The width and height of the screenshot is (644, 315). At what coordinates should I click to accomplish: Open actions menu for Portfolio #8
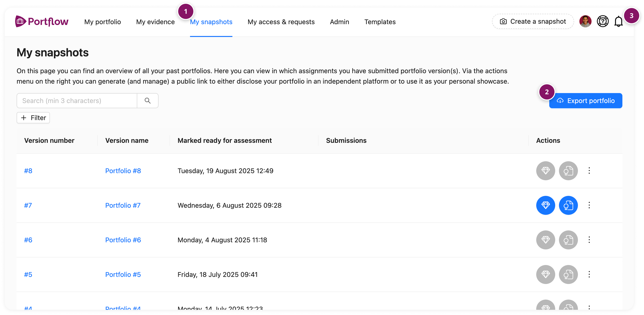tap(589, 171)
